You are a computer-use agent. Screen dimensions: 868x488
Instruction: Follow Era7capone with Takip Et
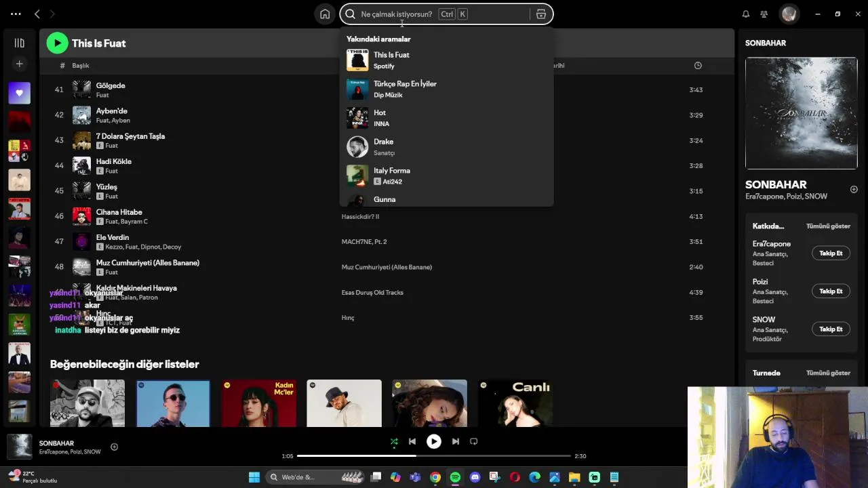click(x=831, y=253)
